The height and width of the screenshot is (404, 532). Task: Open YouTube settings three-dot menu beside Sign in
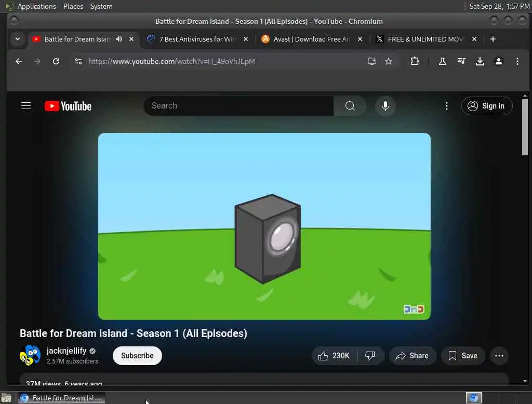[446, 106]
